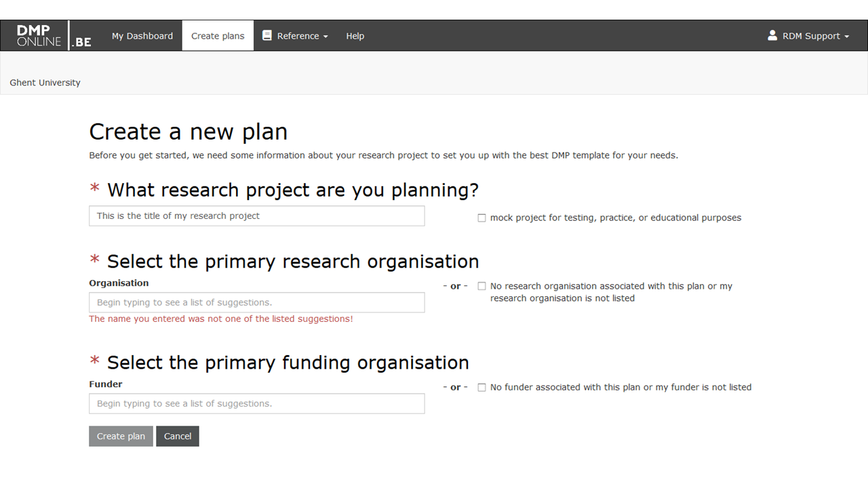
Task: Open the Funder suggestions combo box
Action: (256, 403)
